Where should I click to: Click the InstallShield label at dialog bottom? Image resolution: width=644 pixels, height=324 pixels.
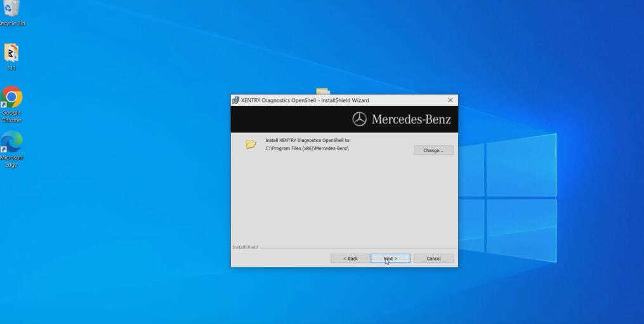coord(245,247)
